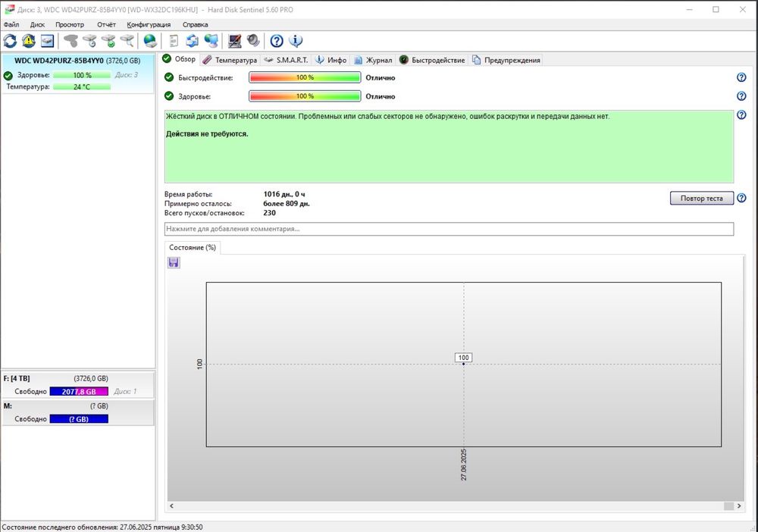The height and width of the screenshot is (532, 758).
Task: Click the 2077,8 GB free space bar
Action: coord(79,391)
